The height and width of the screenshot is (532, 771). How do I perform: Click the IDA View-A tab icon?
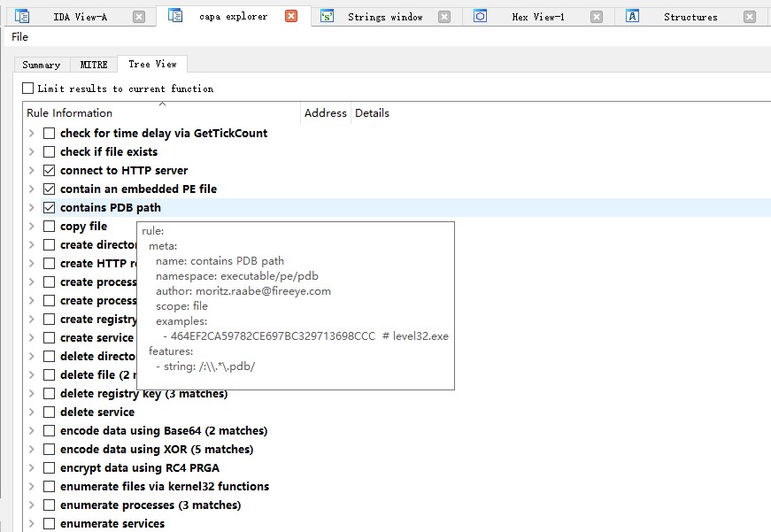22,16
